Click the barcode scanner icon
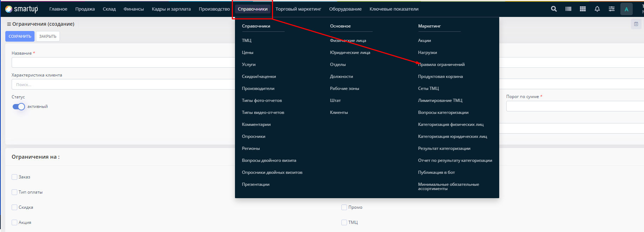Viewport: 644px width, 232px height. tap(568, 9)
